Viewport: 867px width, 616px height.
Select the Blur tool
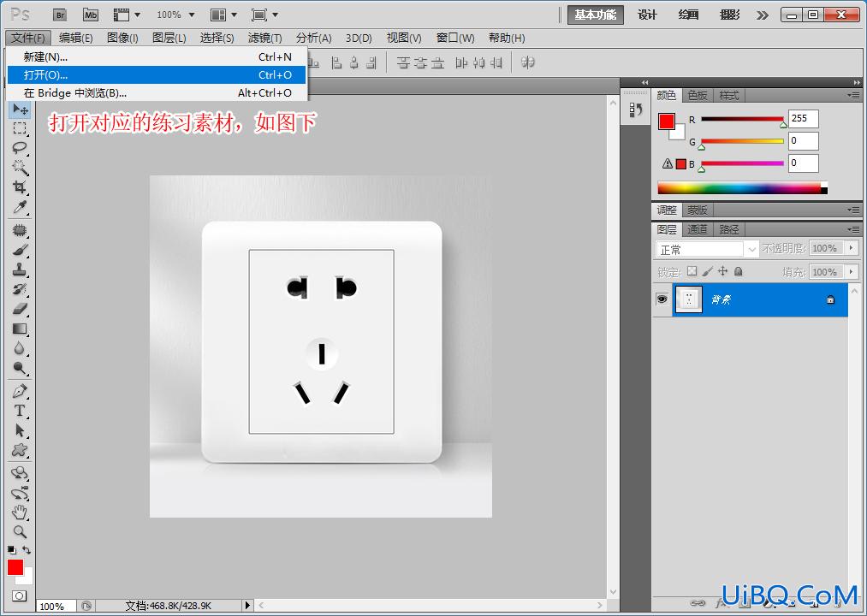tap(20, 348)
